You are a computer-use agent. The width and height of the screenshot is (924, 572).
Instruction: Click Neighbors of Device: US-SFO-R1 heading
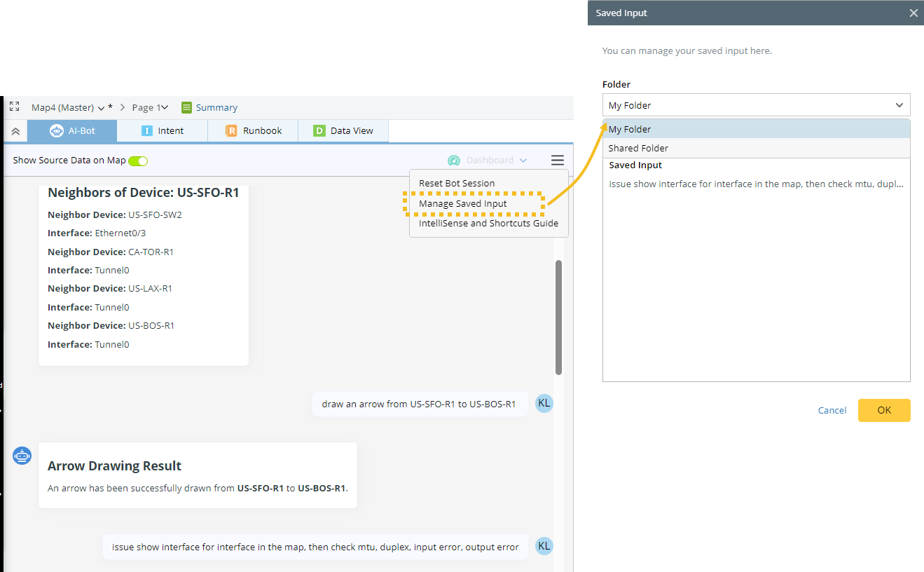click(x=144, y=192)
